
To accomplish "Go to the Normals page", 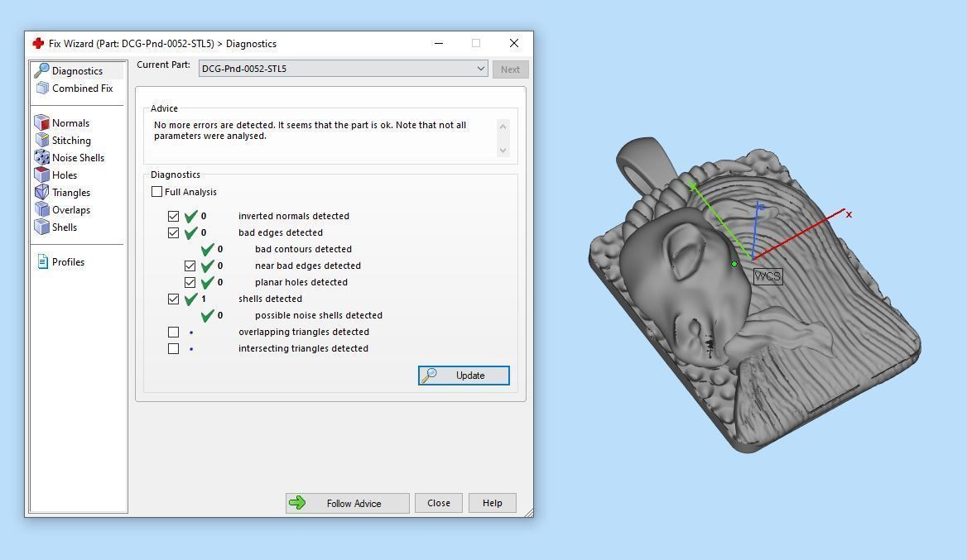I will click(70, 122).
